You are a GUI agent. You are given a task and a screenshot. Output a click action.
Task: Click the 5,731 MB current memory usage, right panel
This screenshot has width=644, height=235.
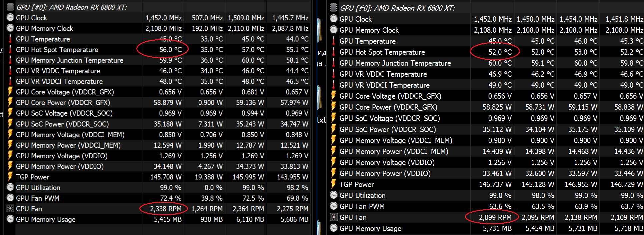(497, 228)
